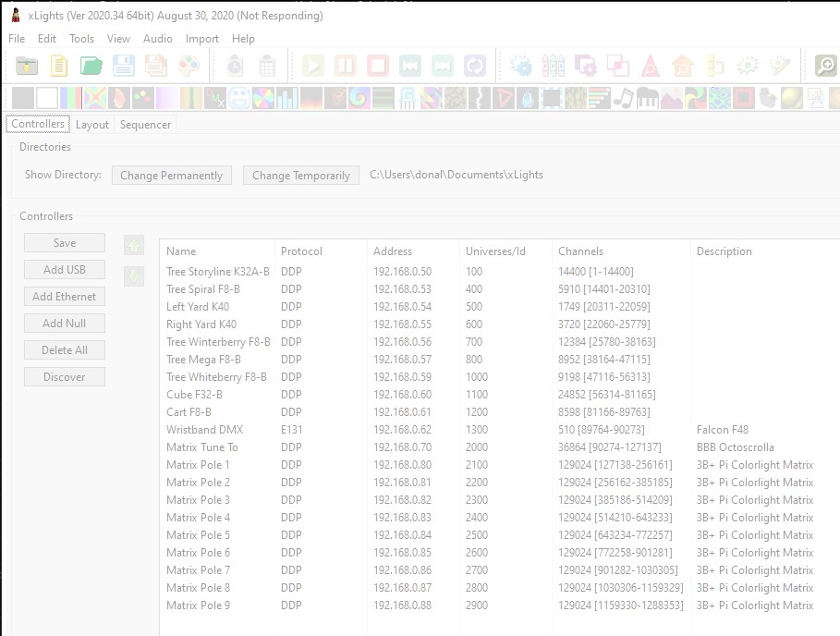This screenshot has width=840, height=636.
Task: Click the New Sequence document icon
Action: pos(59,66)
